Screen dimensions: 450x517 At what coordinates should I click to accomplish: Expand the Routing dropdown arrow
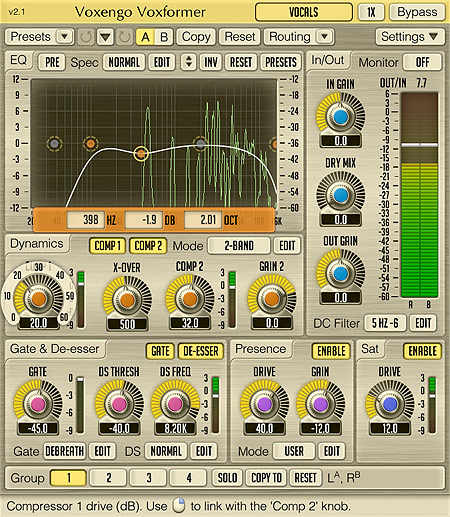325,37
